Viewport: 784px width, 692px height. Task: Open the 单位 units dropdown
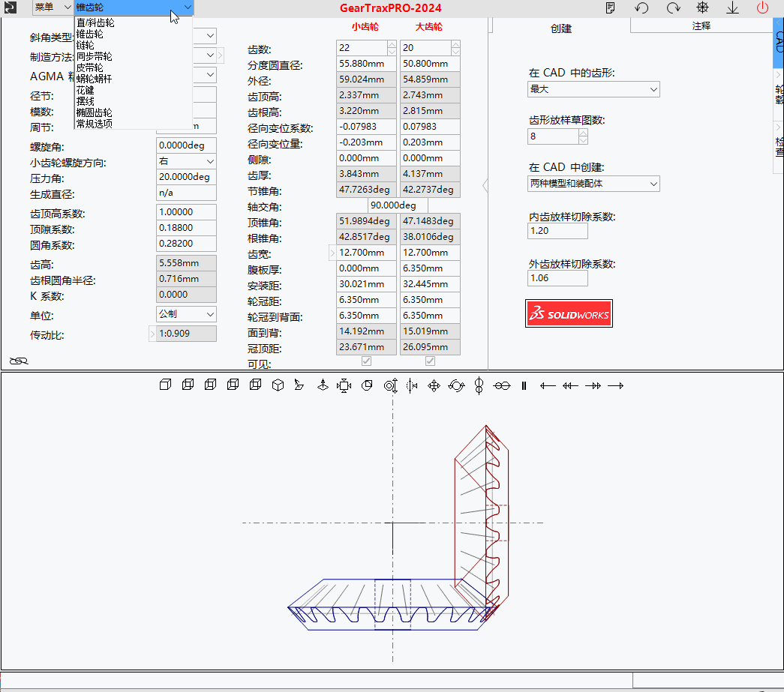click(186, 314)
